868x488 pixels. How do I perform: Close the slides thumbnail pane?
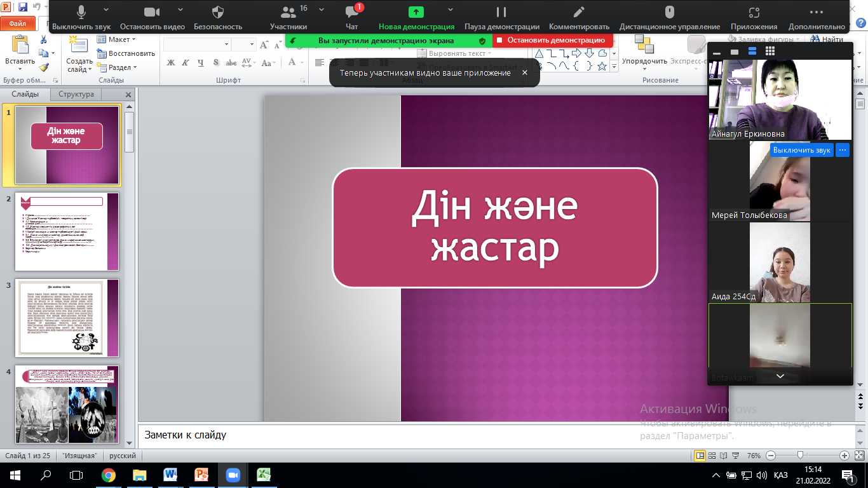(x=128, y=94)
